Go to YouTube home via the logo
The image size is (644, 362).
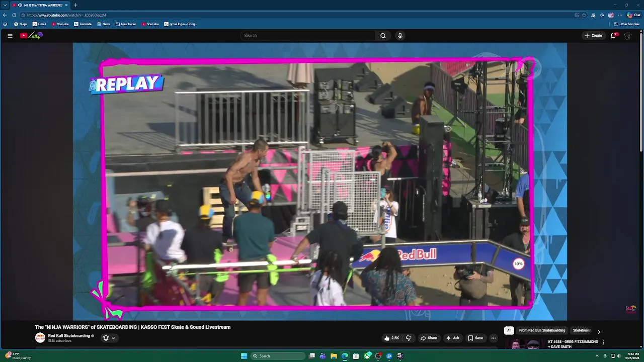(x=31, y=36)
